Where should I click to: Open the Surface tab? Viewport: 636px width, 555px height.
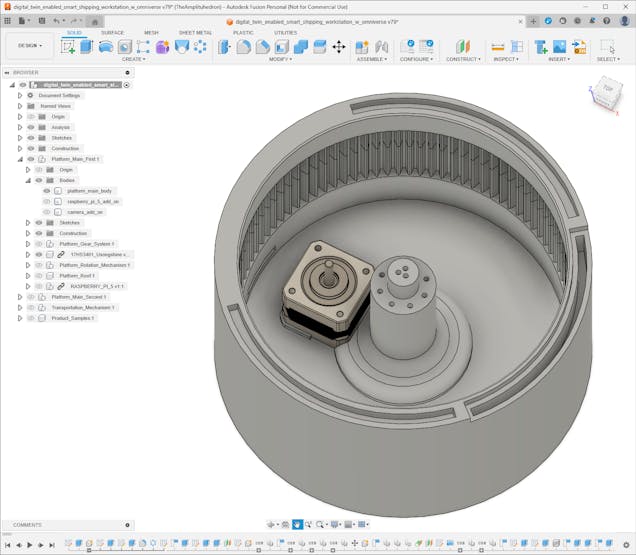click(113, 32)
